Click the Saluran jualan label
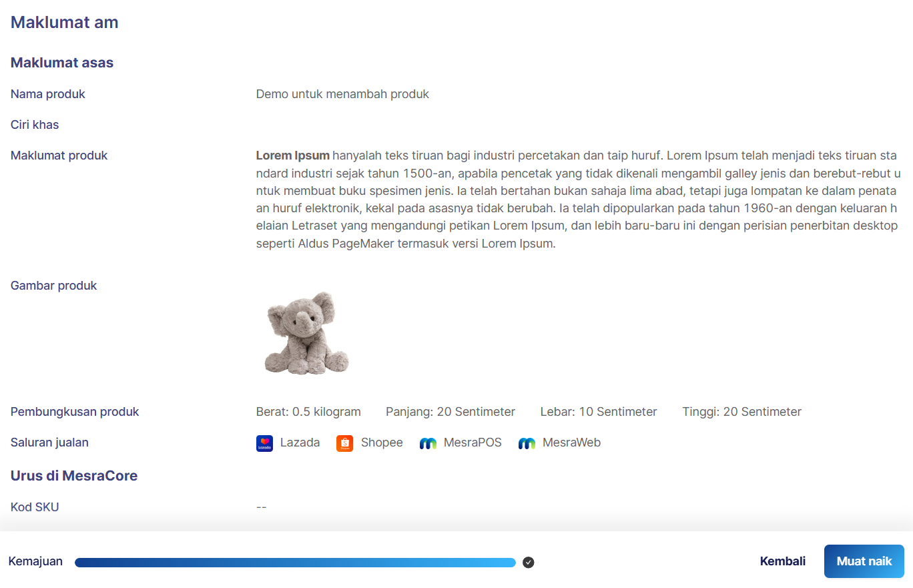Image resolution: width=913 pixels, height=588 pixels. 49,443
